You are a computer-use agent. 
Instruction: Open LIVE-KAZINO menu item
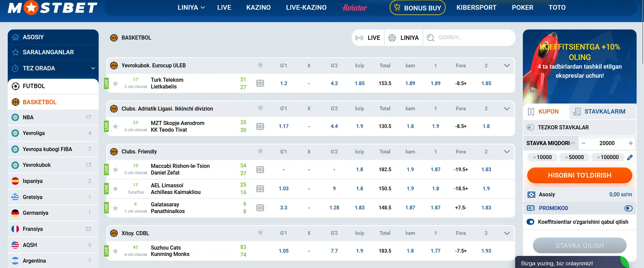click(306, 7)
